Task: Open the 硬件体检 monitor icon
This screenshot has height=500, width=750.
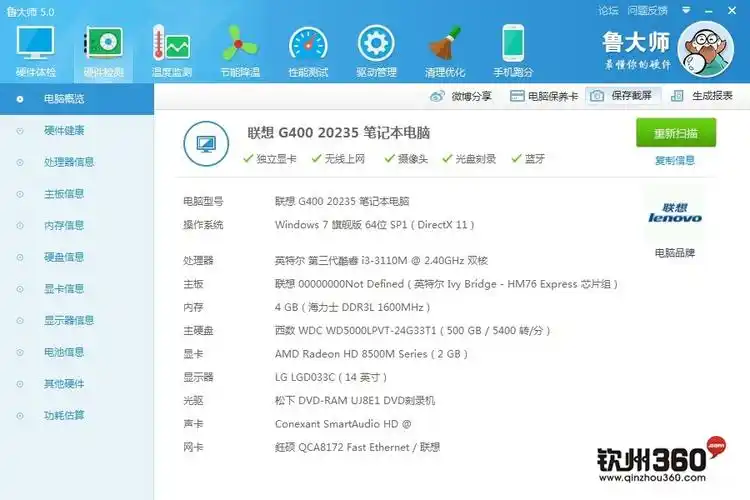Action: tap(35, 43)
